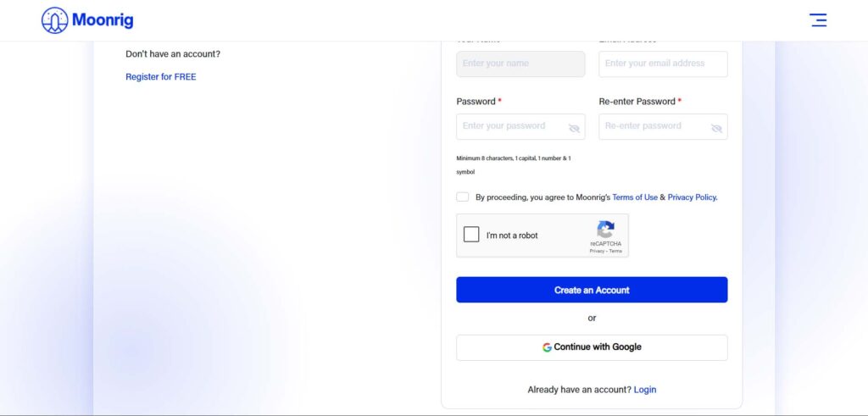Focus the Enter your email address field

(663, 64)
